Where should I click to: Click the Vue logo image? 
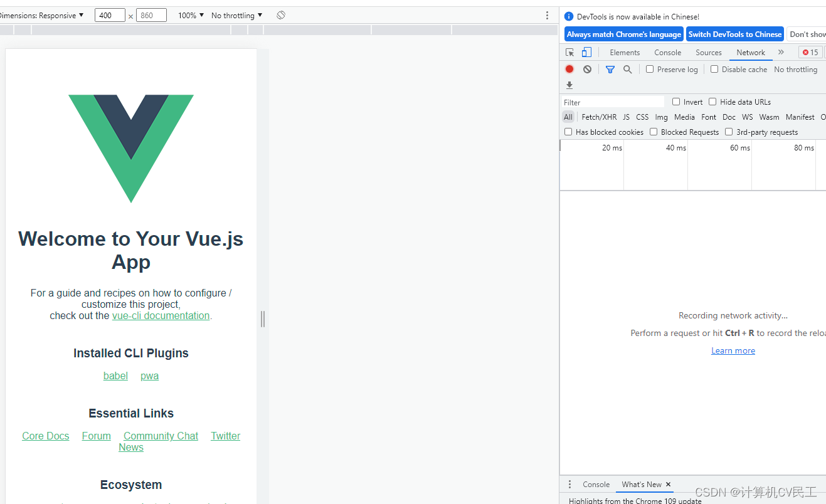[x=131, y=149]
